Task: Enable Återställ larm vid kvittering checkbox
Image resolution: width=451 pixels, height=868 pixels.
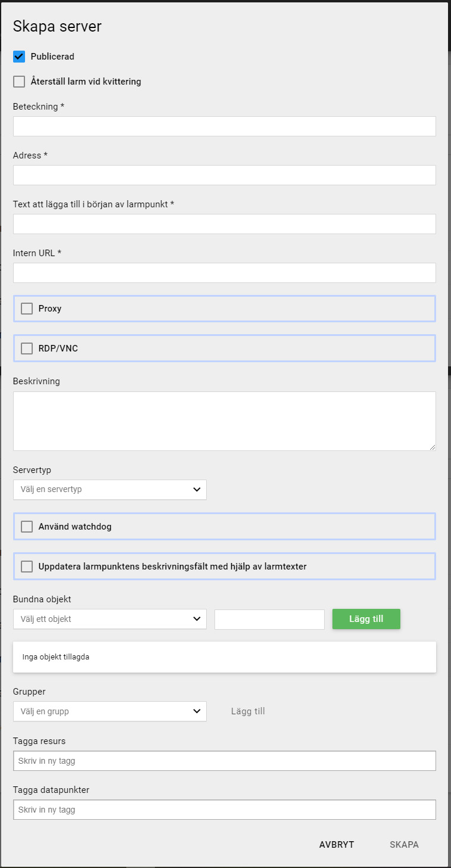Action: pyautogui.click(x=19, y=82)
